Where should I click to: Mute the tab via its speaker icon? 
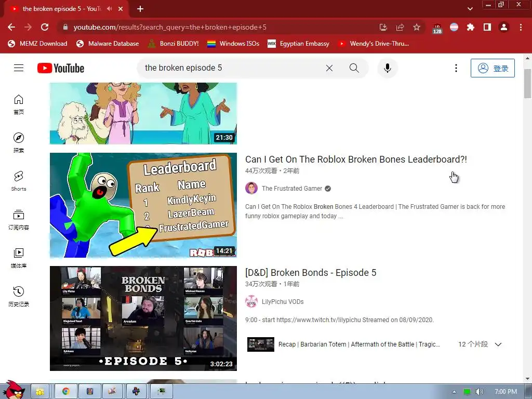click(x=109, y=9)
